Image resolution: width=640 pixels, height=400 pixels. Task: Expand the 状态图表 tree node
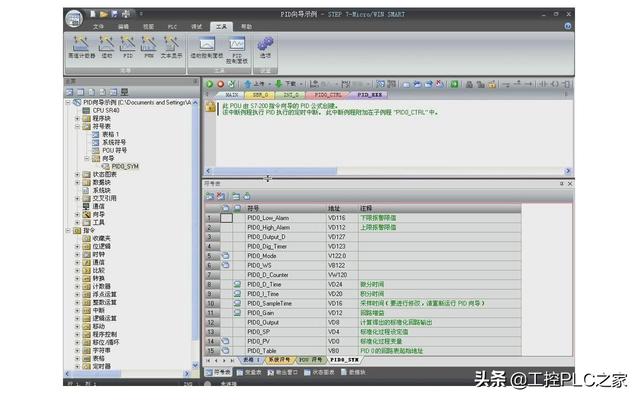coord(77,174)
